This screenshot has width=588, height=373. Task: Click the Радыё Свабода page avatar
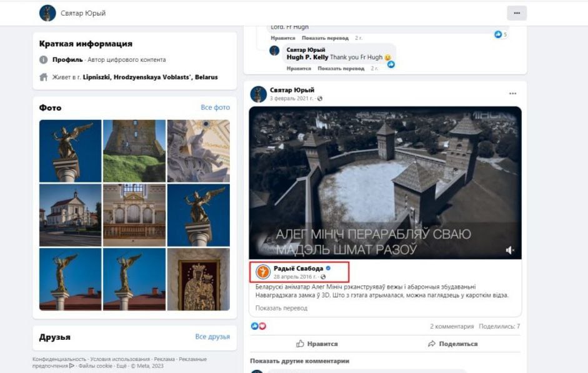click(x=263, y=272)
